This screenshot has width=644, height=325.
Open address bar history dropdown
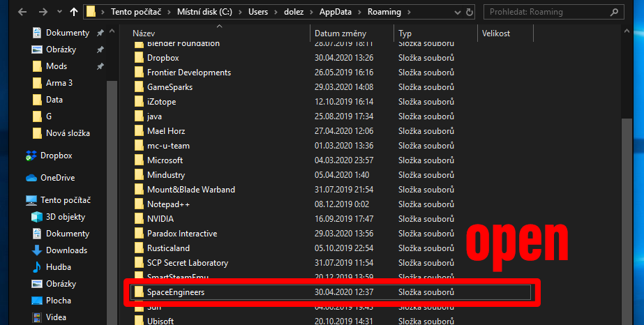[458, 13]
